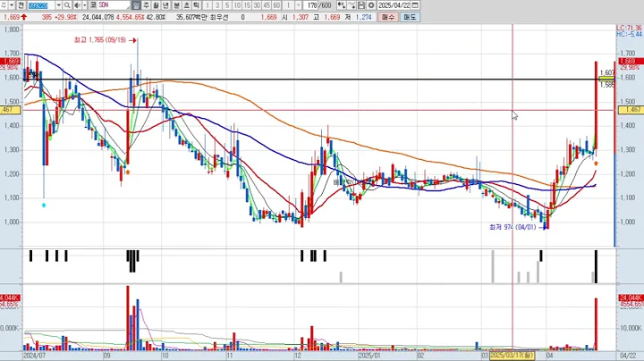Screen dimensions: 644x361
Task: Click the red 1,669 current price tag on right axis
Action: tap(631, 61)
